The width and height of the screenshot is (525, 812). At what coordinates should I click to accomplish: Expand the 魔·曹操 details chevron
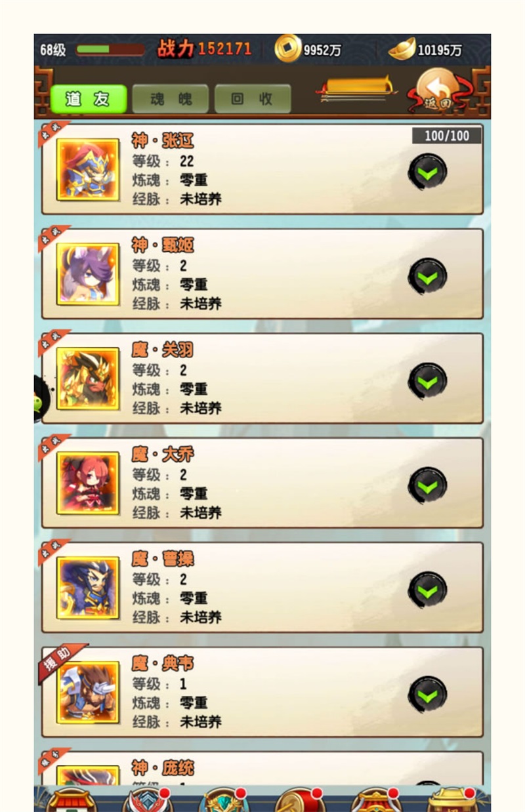point(428,591)
